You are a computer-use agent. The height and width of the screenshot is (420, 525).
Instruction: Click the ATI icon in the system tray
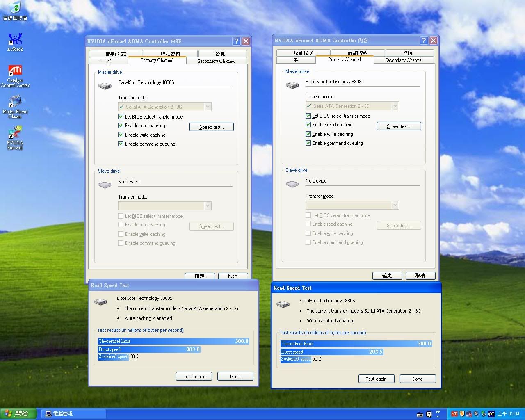(x=454, y=414)
